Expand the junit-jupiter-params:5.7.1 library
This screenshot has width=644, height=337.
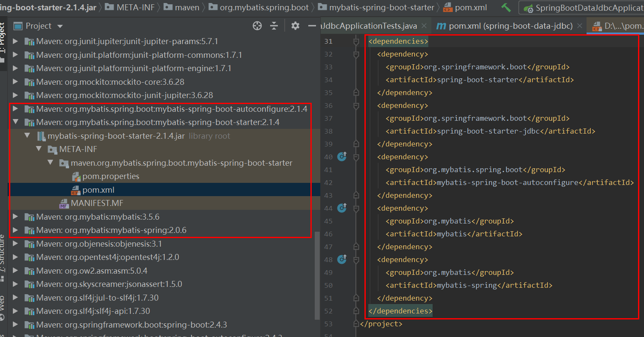click(15, 42)
